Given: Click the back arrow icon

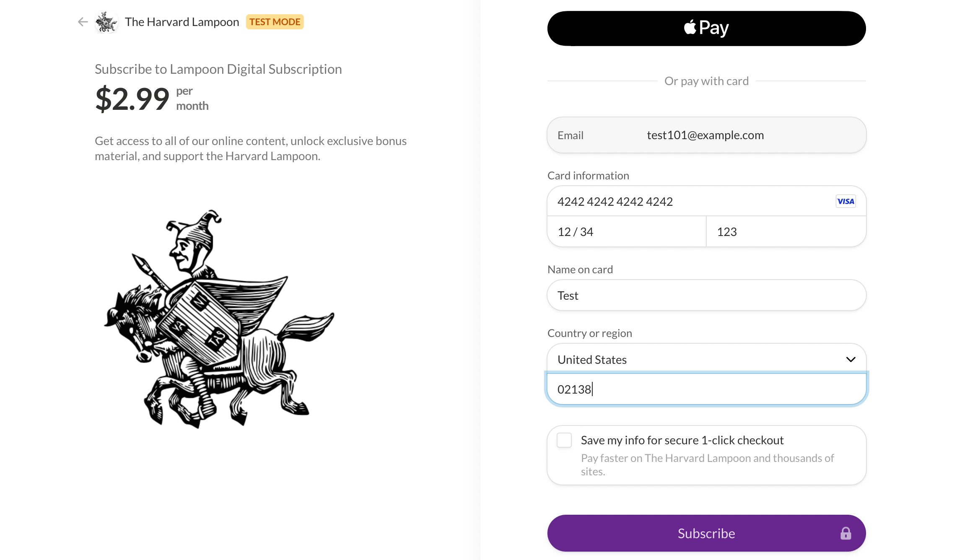Looking at the screenshot, I should pos(83,22).
